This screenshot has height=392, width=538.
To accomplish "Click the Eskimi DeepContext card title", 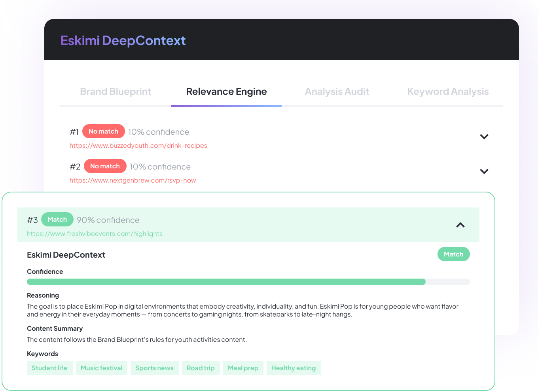I will 66,255.
